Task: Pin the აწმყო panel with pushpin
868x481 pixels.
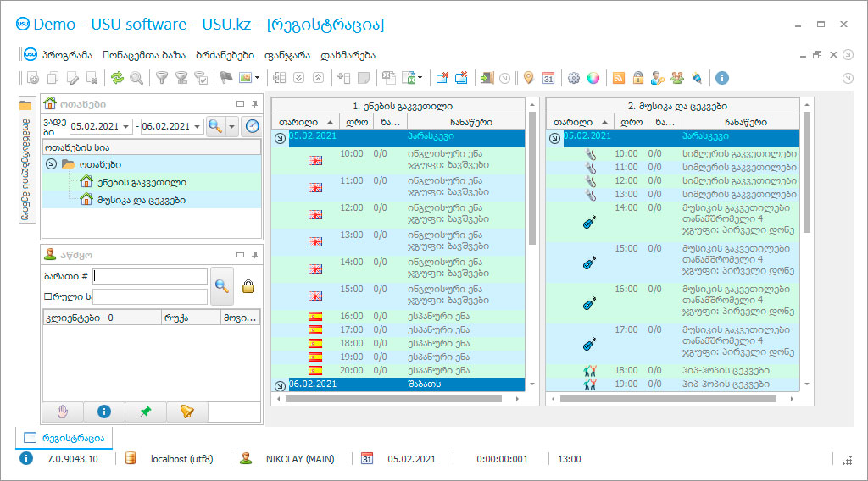Action: [254, 255]
